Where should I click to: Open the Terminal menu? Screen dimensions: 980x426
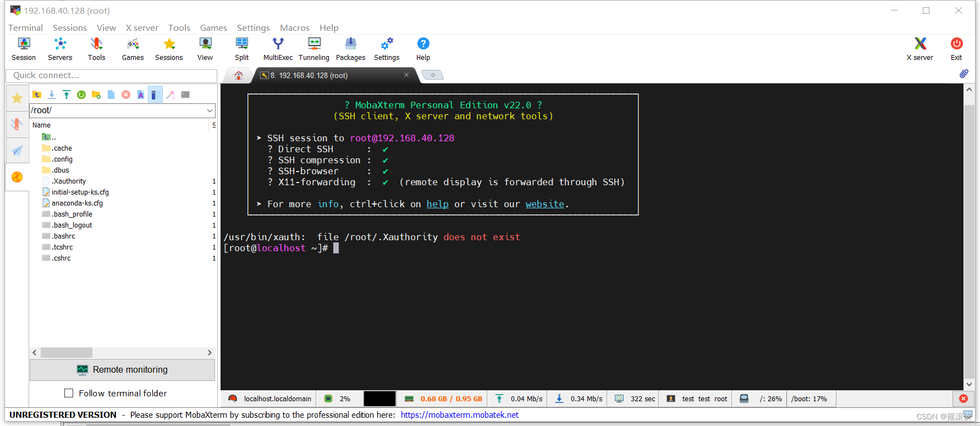click(x=25, y=27)
